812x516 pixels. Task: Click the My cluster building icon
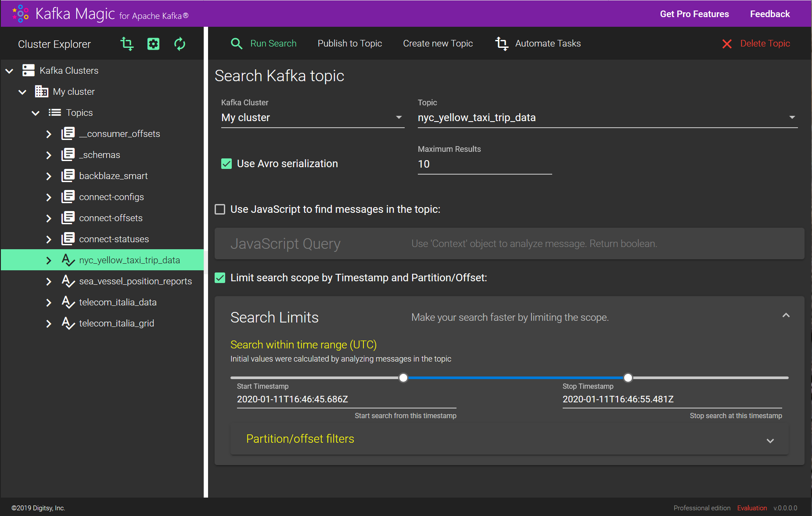tap(42, 91)
